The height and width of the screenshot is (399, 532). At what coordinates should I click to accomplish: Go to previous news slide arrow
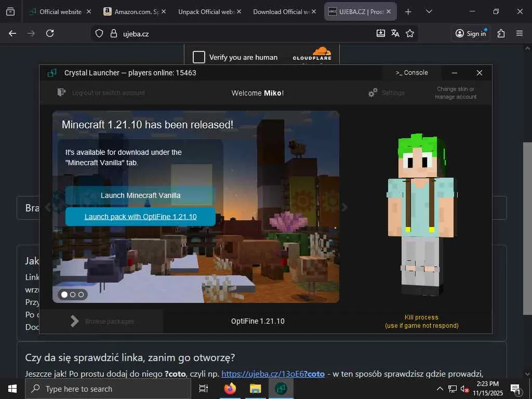click(x=48, y=207)
